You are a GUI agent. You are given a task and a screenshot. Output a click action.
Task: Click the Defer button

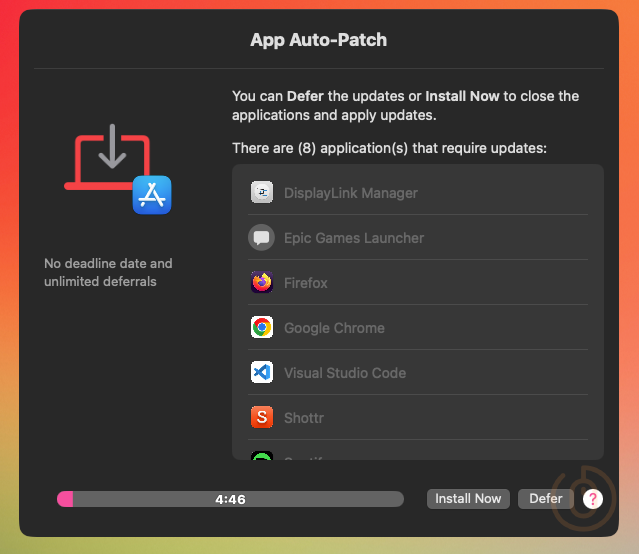coord(546,499)
